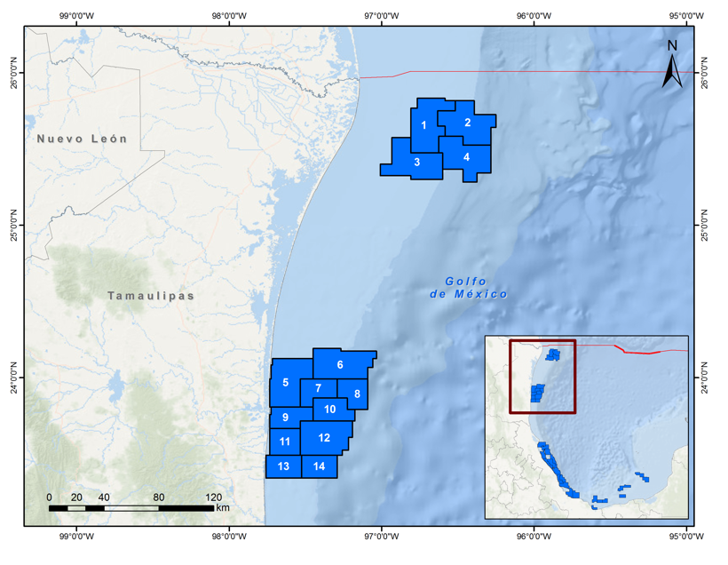Screen dimensions: 728x565
Task: Click right 25°0'0"N latitude label
Action: click(x=705, y=226)
